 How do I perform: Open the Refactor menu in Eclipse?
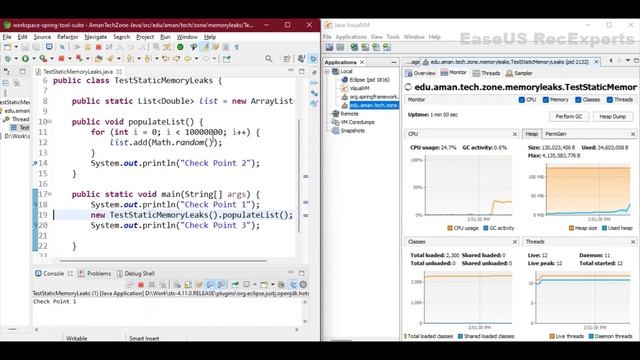[67, 37]
